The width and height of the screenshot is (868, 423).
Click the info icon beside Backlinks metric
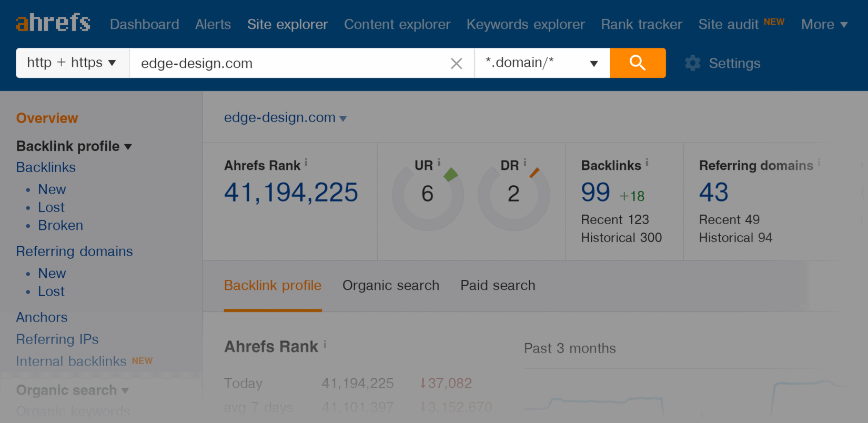point(647,163)
